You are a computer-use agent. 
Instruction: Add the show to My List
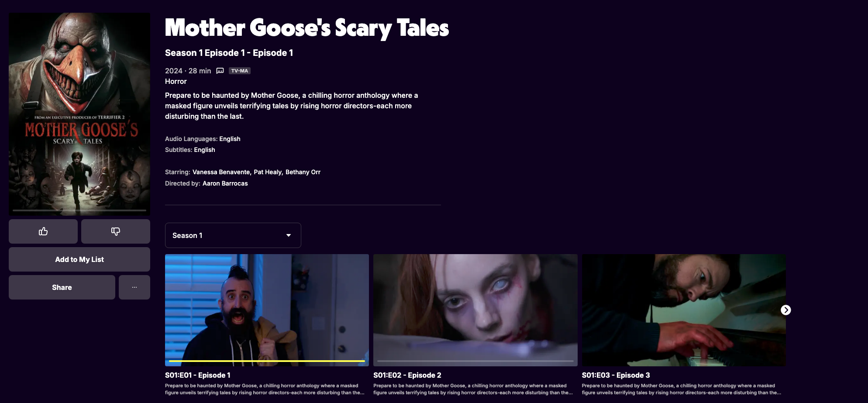[x=79, y=259]
